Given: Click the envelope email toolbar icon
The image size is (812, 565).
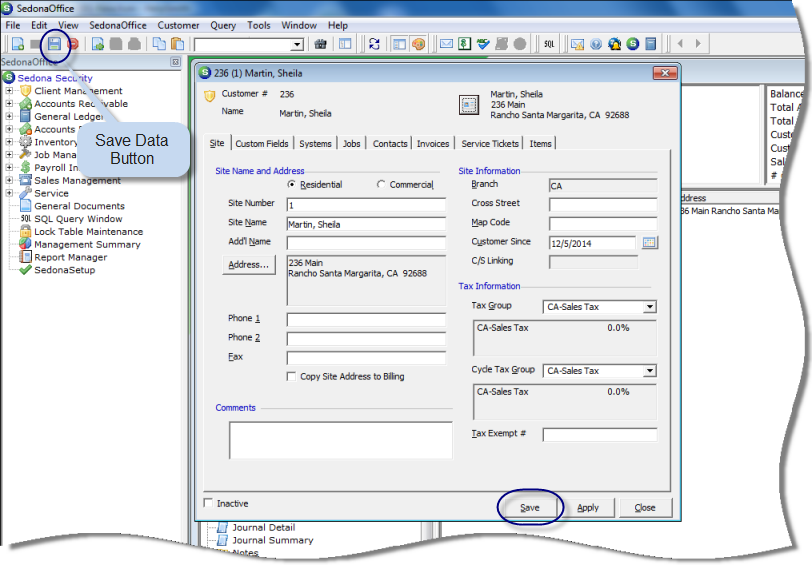Looking at the screenshot, I should (x=446, y=44).
